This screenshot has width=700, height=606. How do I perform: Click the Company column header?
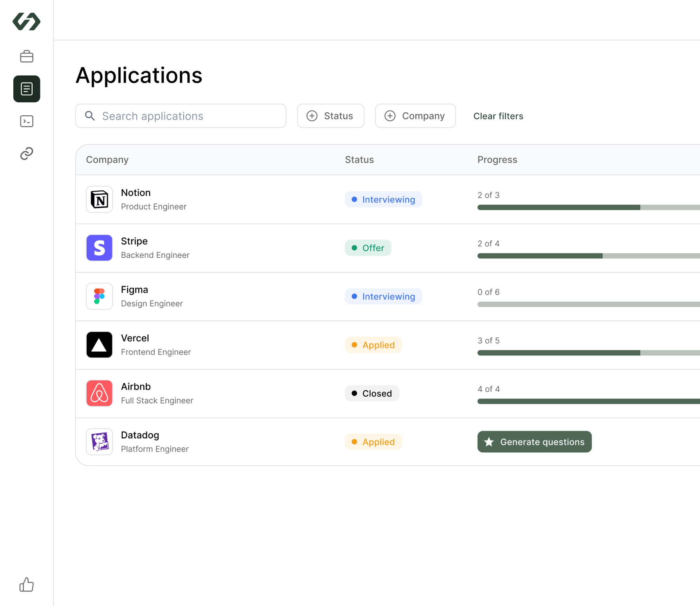click(107, 160)
